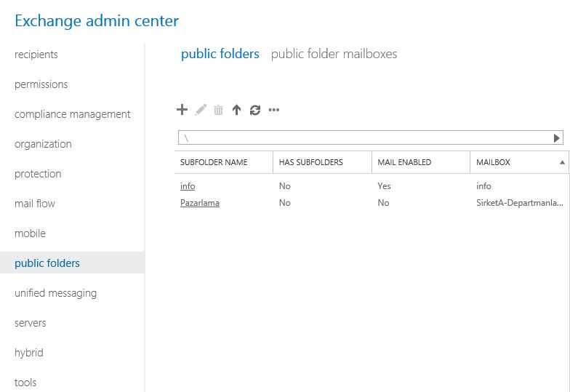
Task: Open the info public folder link
Action: pyautogui.click(x=188, y=186)
